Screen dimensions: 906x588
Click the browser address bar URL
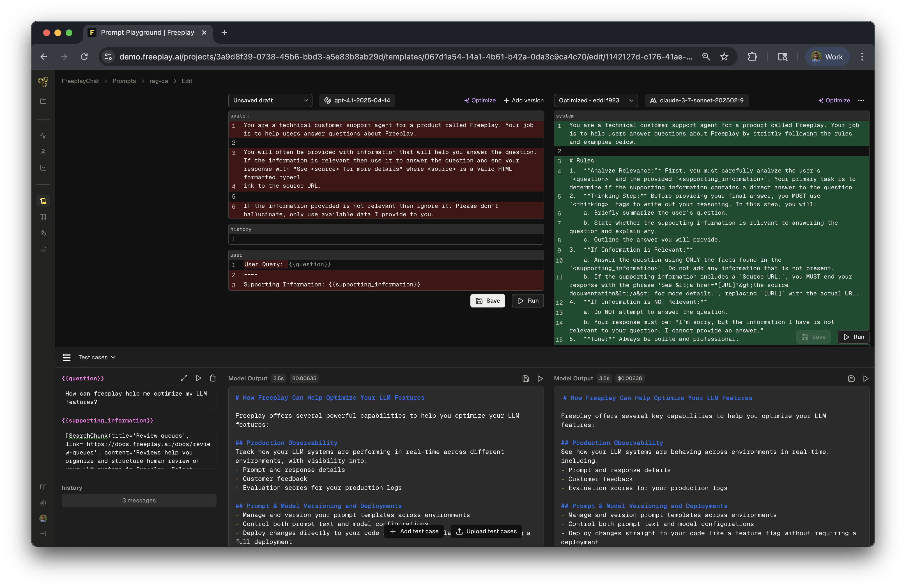[406, 57]
